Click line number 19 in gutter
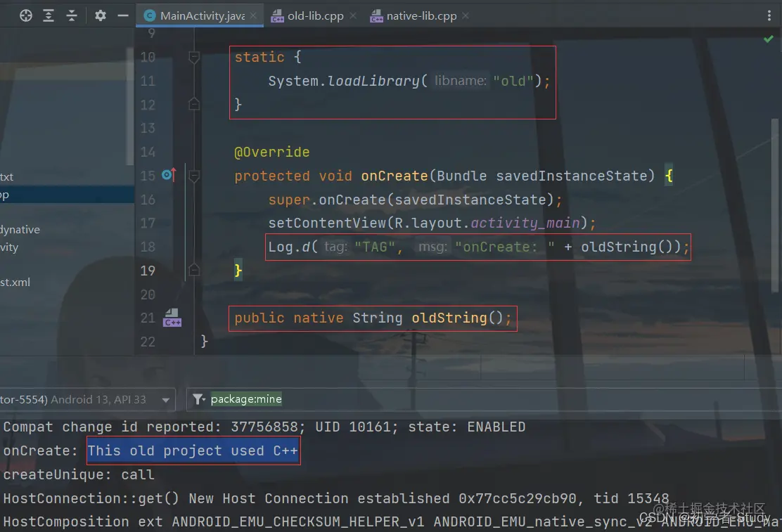The height and width of the screenshot is (532, 782). click(148, 271)
